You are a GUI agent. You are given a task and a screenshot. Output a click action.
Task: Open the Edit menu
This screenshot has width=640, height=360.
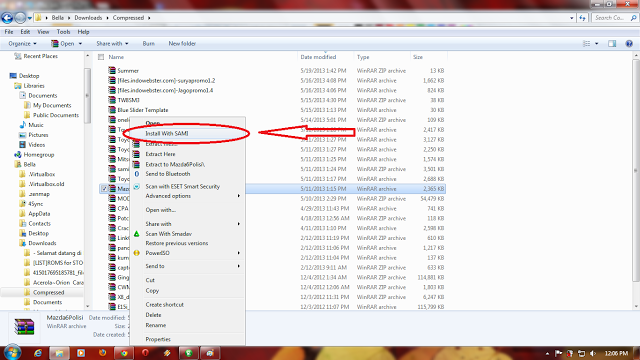pyautogui.click(x=25, y=31)
